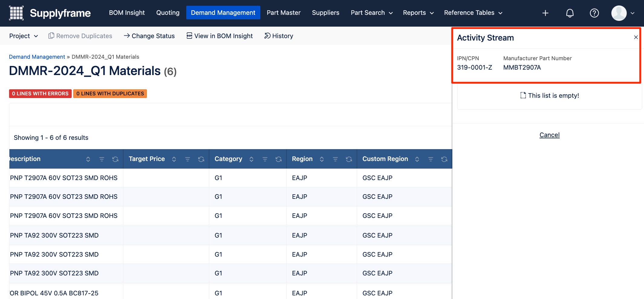
Task: Open the help question mark icon
Action: point(594,13)
